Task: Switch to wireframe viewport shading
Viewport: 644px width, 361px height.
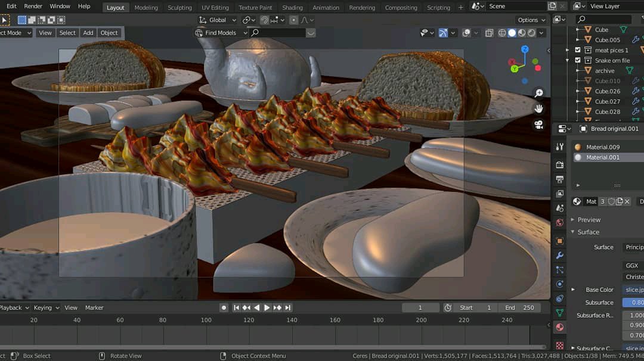Action: (x=502, y=33)
